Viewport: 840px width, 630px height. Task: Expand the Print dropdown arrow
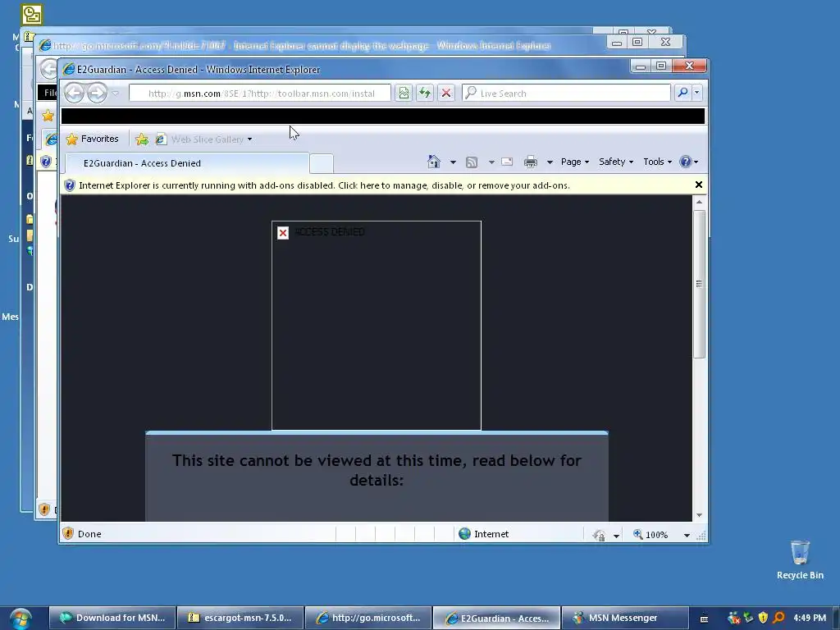pos(550,162)
